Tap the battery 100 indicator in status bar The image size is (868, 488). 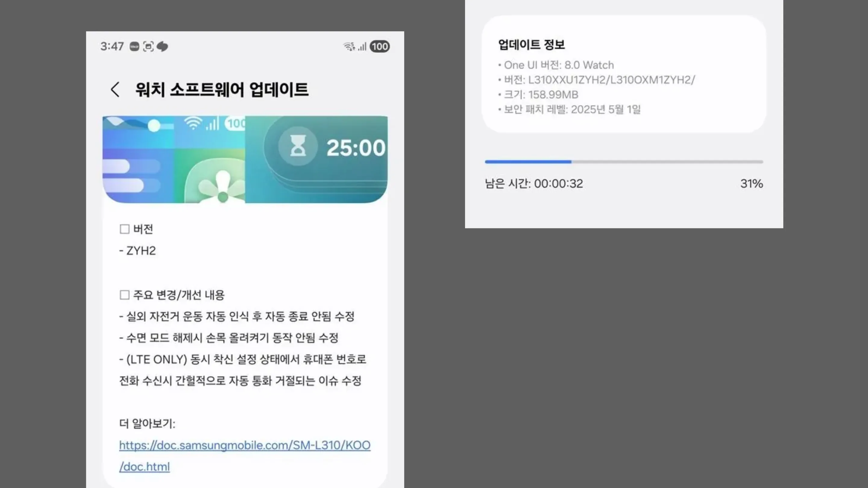point(380,46)
